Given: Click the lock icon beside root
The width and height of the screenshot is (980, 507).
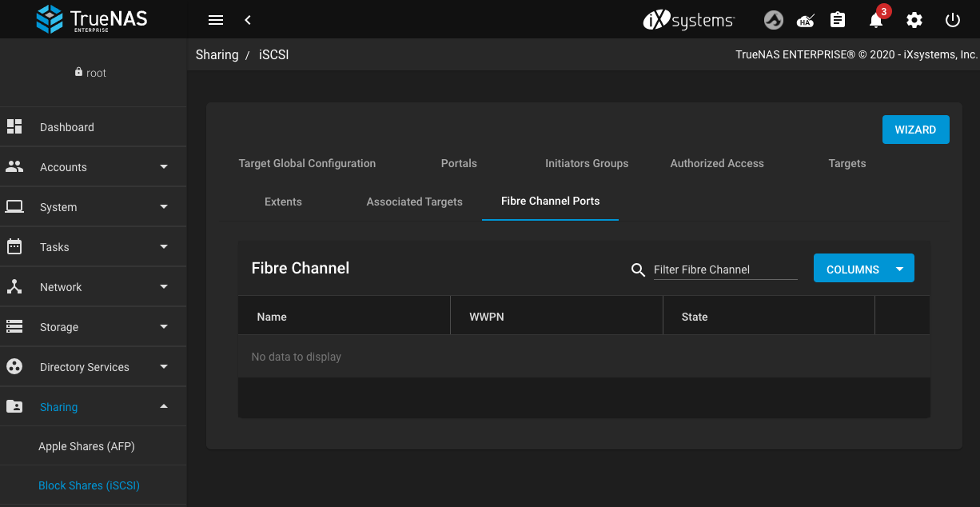Looking at the screenshot, I should pyautogui.click(x=78, y=72).
